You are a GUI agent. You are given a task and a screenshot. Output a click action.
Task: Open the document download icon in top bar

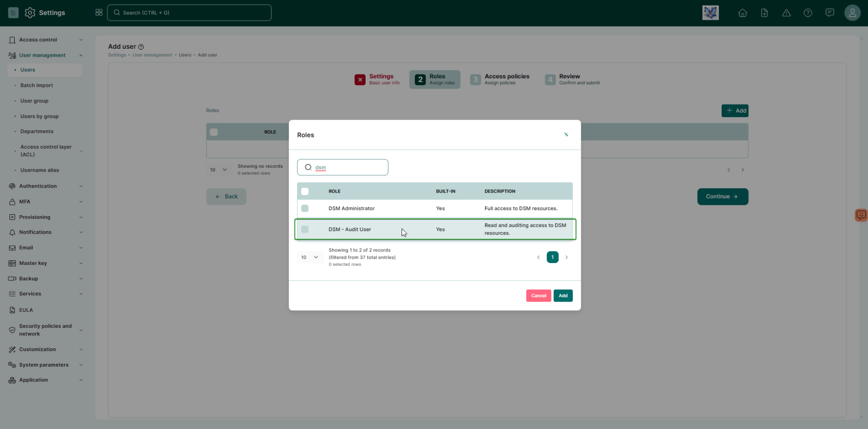coord(764,13)
